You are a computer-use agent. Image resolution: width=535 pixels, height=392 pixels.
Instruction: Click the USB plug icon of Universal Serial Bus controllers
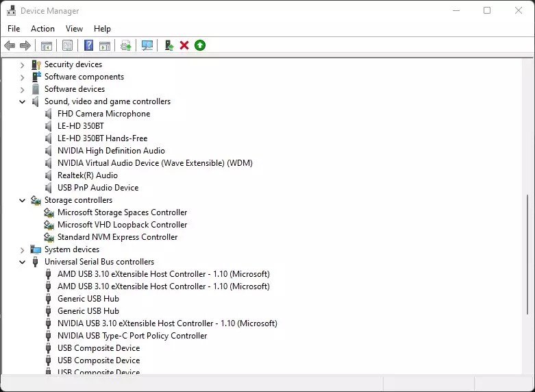click(x=35, y=262)
